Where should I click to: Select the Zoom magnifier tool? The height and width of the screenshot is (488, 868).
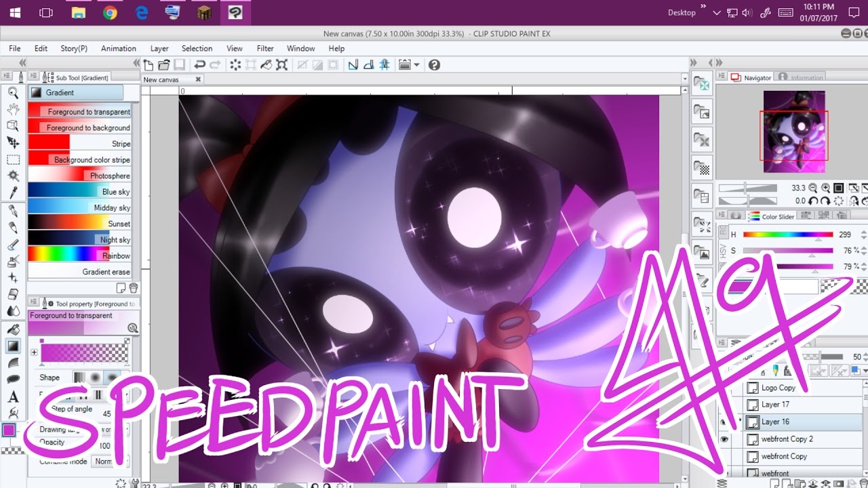coord(13,93)
